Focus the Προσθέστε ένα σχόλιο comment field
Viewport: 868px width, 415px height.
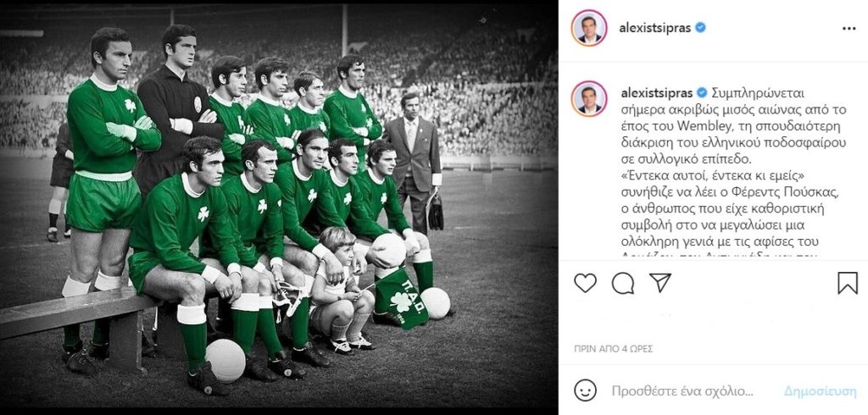point(682,391)
